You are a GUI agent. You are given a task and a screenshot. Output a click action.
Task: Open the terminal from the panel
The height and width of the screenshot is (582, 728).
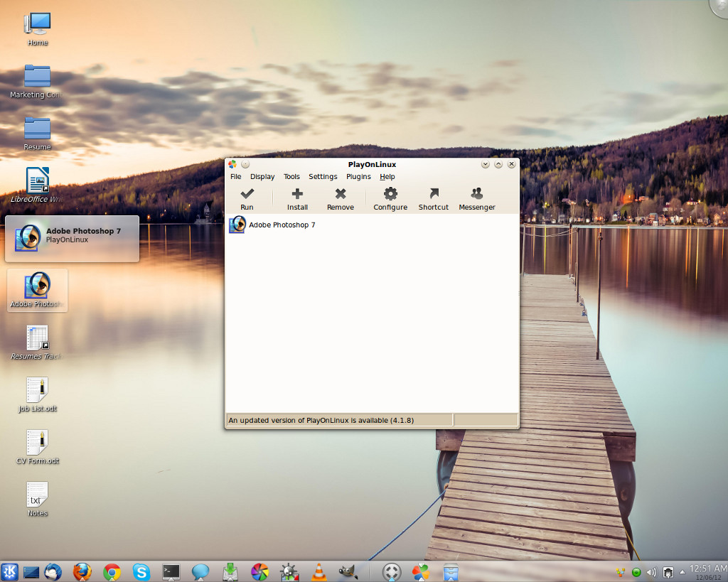(x=171, y=572)
